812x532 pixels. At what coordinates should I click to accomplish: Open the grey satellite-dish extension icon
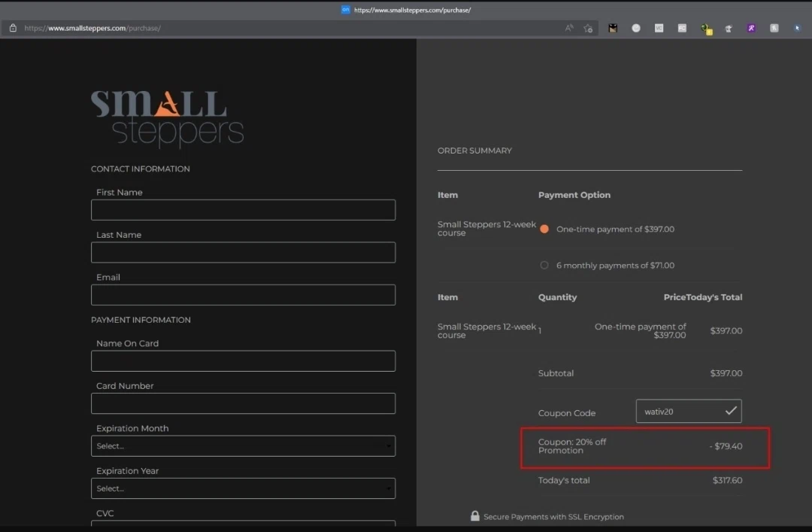click(729, 29)
